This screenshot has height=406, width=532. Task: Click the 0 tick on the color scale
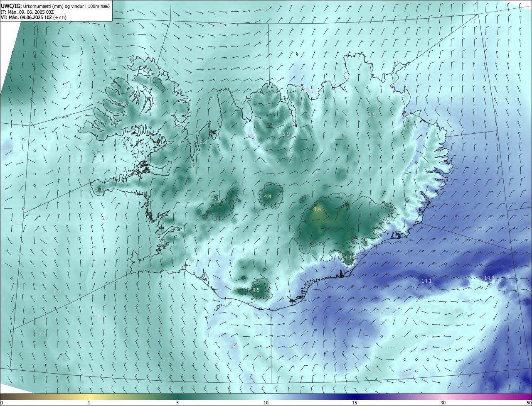tap(2, 403)
